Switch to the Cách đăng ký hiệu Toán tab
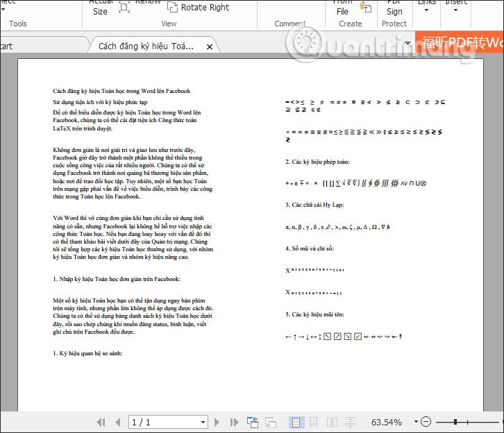Viewport: 504px width, 433px height. 146,46
